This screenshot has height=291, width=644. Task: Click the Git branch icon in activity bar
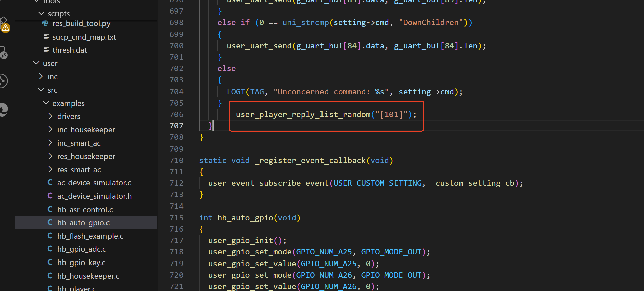pyautogui.click(x=3, y=81)
